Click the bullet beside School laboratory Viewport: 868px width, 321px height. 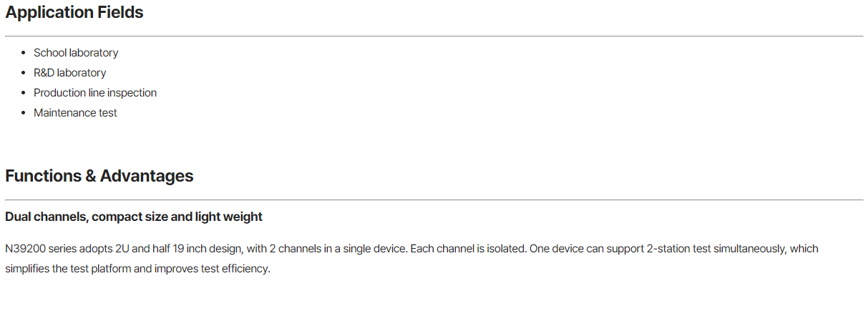click(x=24, y=53)
